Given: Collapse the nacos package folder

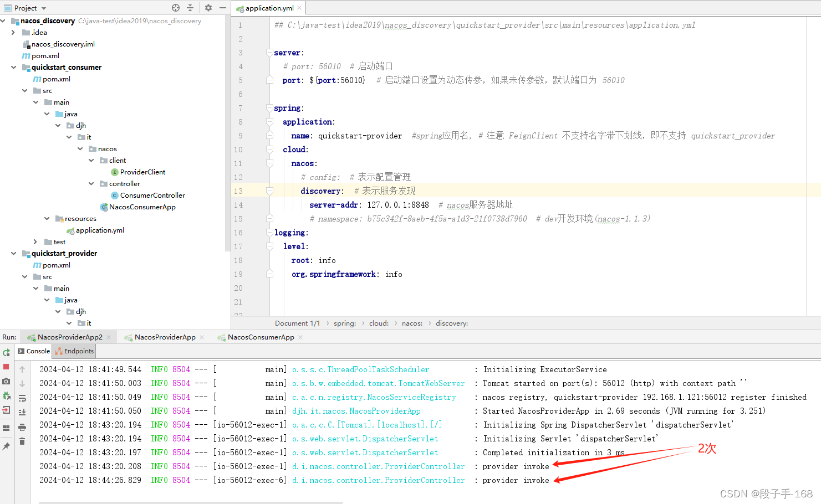Looking at the screenshot, I should [80, 149].
